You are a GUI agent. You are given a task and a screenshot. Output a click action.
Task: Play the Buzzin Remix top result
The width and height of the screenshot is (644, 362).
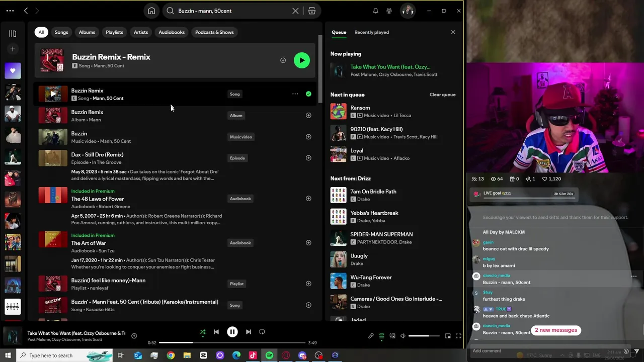pyautogui.click(x=302, y=60)
